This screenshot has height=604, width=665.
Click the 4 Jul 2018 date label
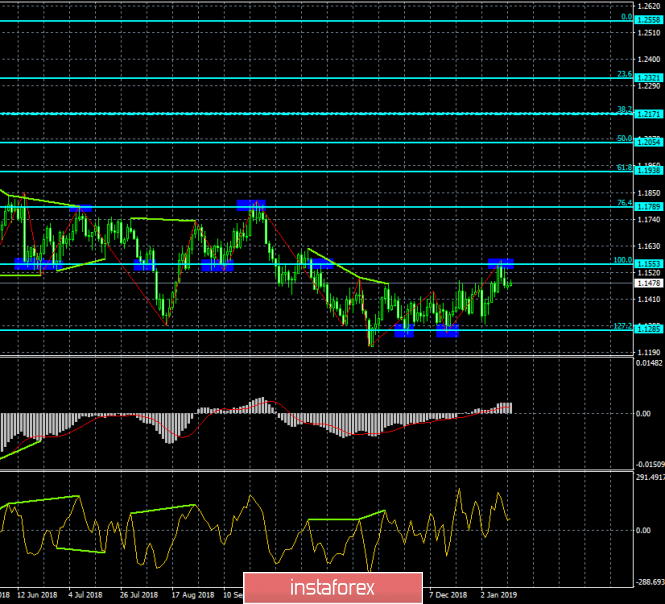point(86,593)
